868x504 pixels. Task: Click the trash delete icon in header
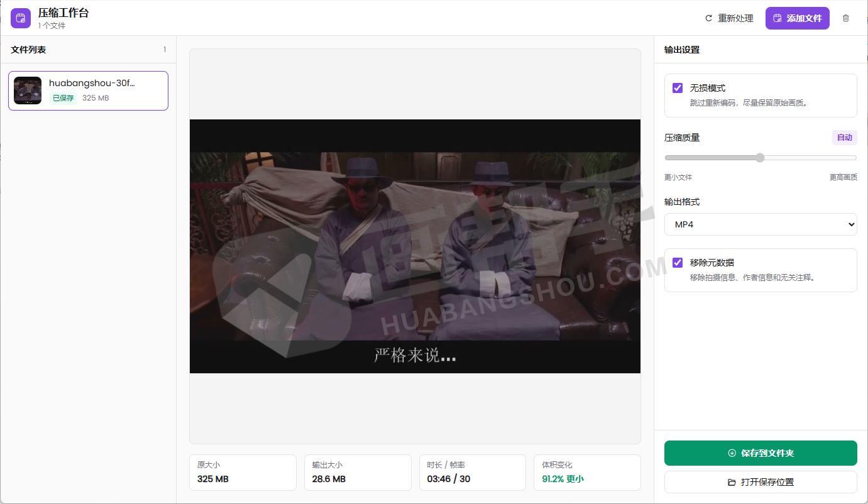[846, 18]
